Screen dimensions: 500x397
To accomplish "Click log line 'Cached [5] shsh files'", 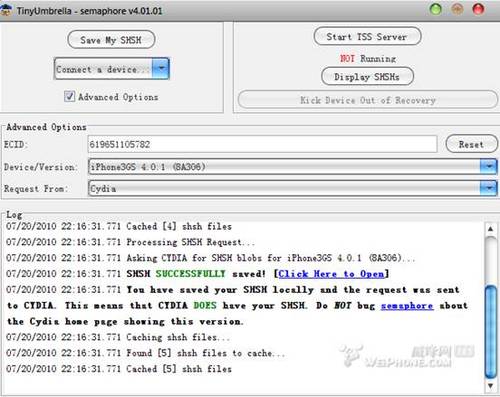I will (x=119, y=369).
